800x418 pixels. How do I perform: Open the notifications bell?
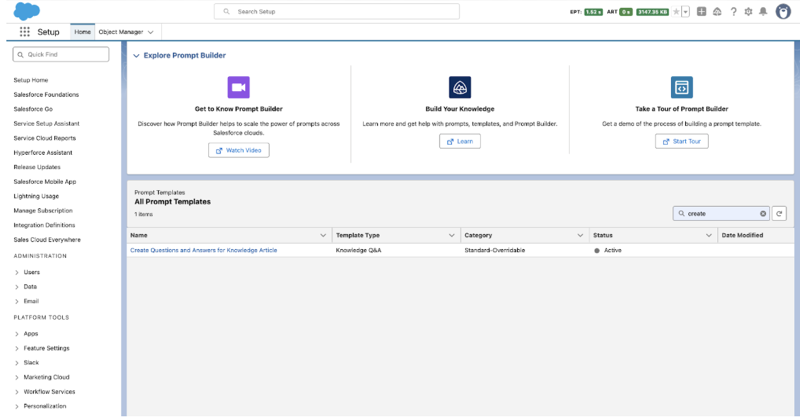pyautogui.click(x=763, y=11)
